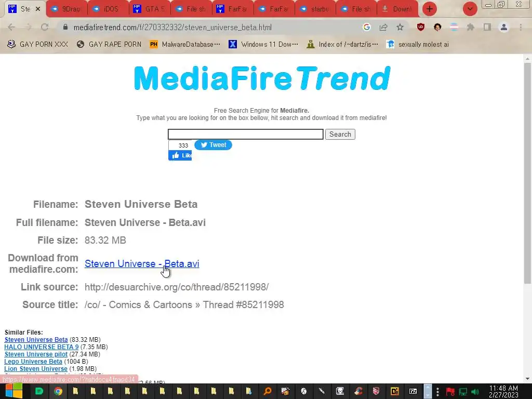Viewport: 532px width, 399px height.
Task: Download the Steven Universe - Beta.avi link
Action: click(x=142, y=263)
